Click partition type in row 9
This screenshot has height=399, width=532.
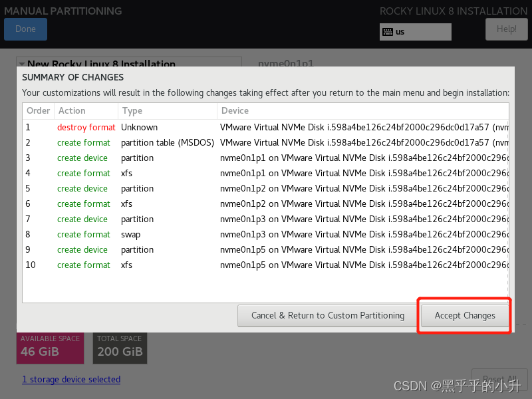point(137,250)
